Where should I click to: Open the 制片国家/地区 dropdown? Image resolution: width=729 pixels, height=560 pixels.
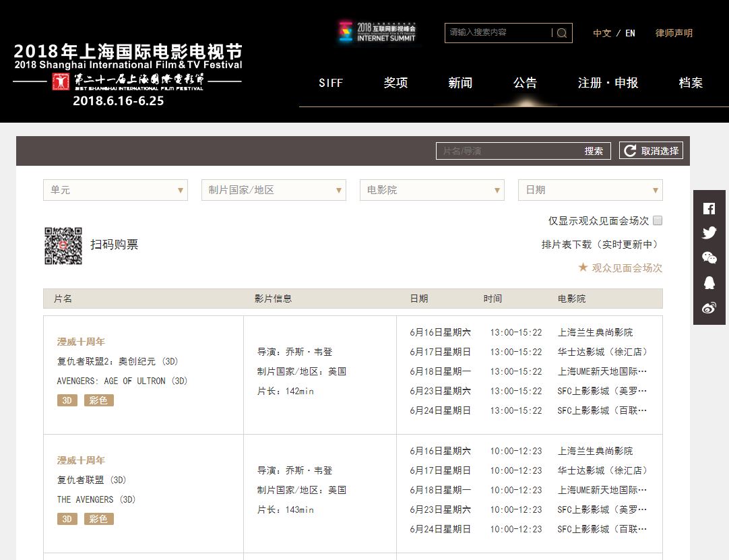[274, 190]
